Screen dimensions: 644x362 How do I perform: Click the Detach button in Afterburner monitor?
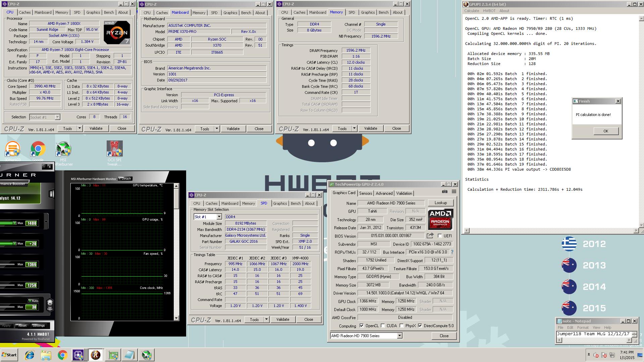coord(125,179)
